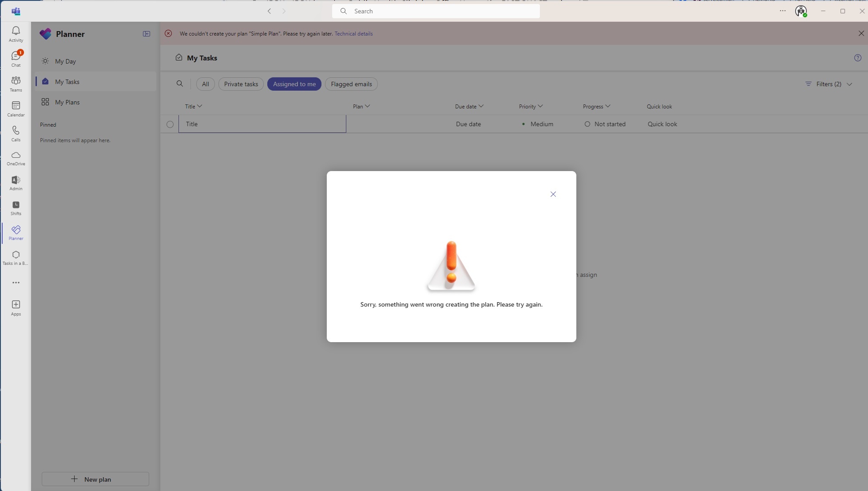Click the New plan button
The height and width of the screenshot is (491, 868).
[x=95, y=479]
